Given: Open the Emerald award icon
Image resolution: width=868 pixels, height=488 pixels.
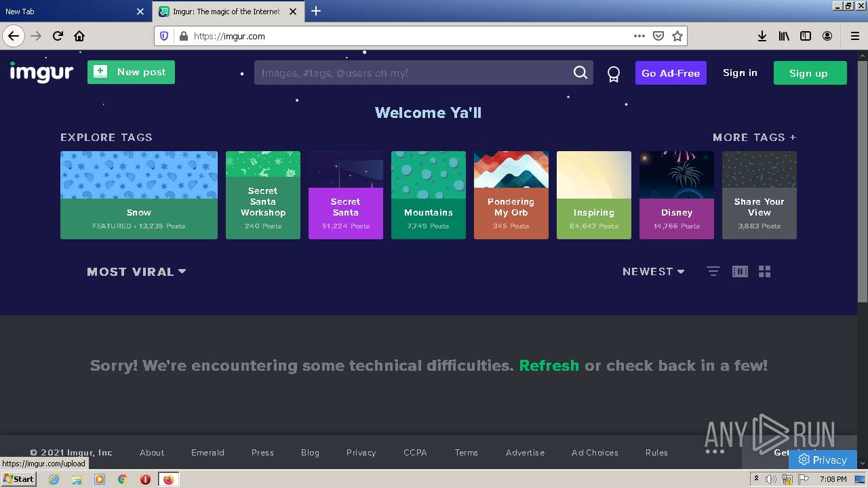Looking at the screenshot, I should 614,74.
